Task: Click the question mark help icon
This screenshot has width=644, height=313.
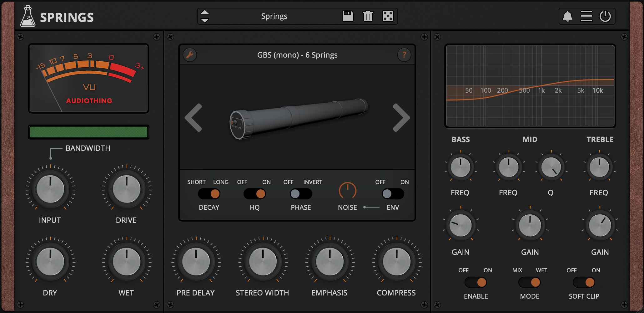Action: 404,54
